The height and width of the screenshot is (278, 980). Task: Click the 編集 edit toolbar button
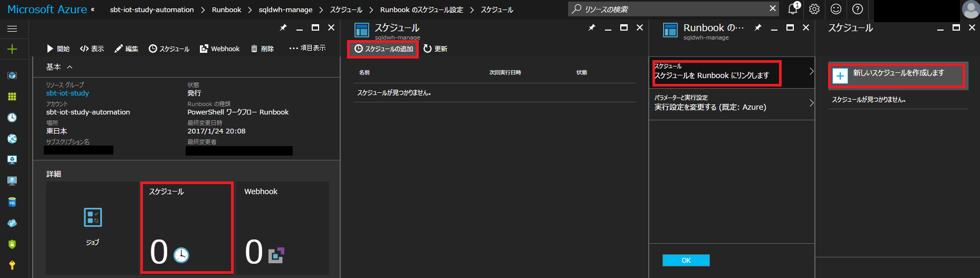pyautogui.click(x=127, y=49)
